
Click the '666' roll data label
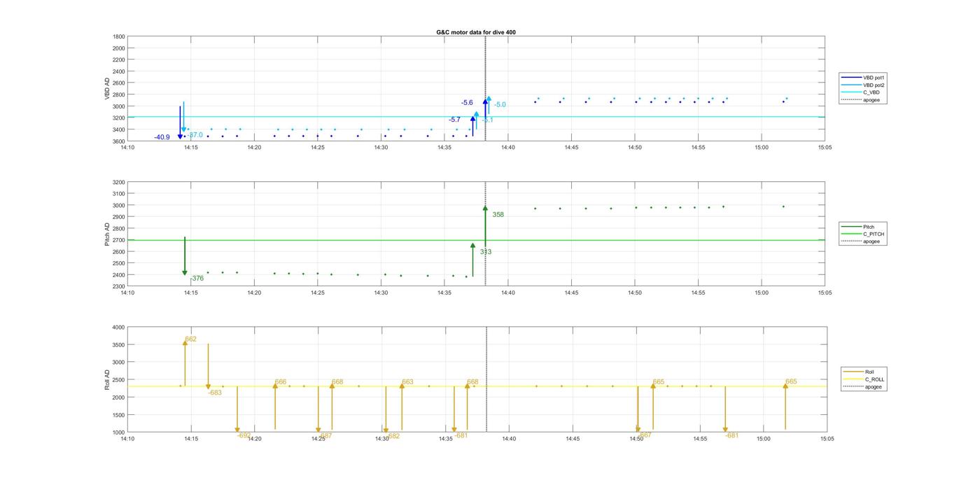coord(281,382)
